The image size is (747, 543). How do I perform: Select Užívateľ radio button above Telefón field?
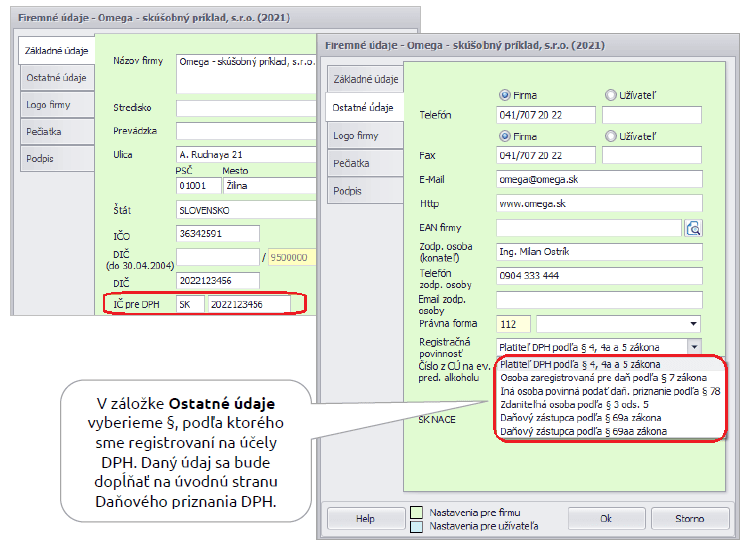pos(611,95)
